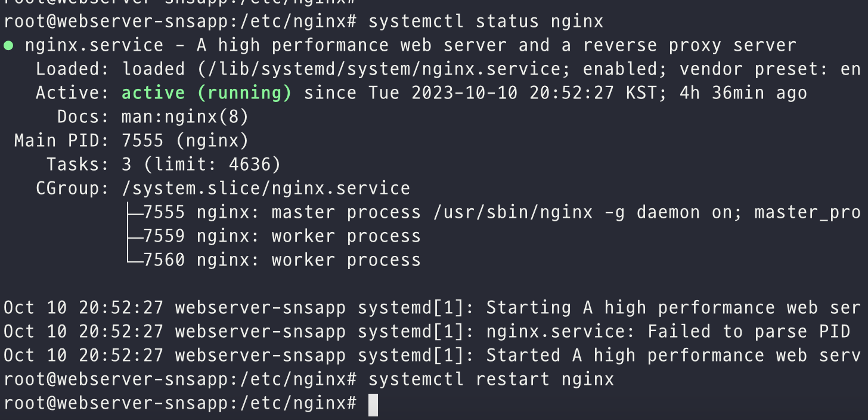Click the "enabled;" text on Loaded line

pos(625,70)
